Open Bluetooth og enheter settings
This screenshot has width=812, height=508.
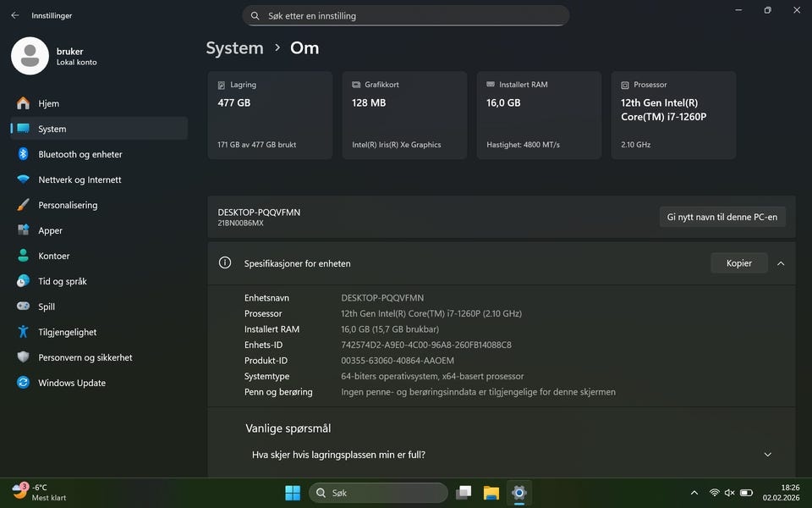99,154
